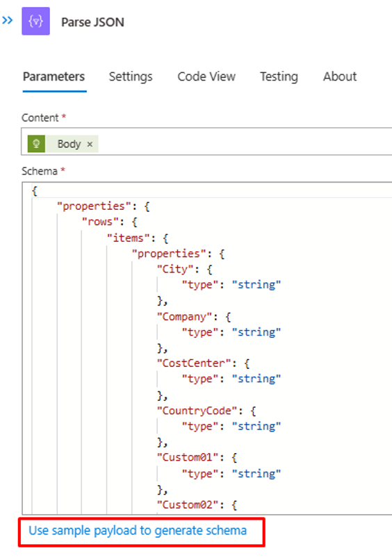
Task: Click the green Body token icon
Action: click(x=36, y=144)
